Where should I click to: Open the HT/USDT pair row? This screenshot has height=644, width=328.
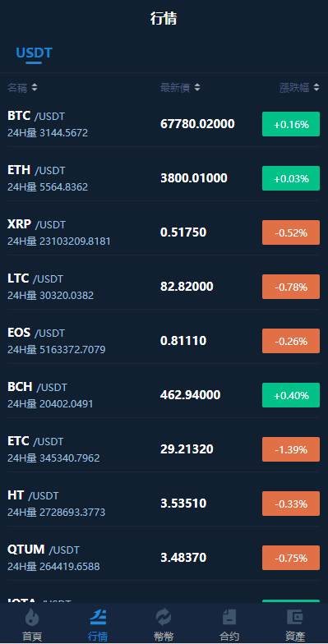(164, 504)
